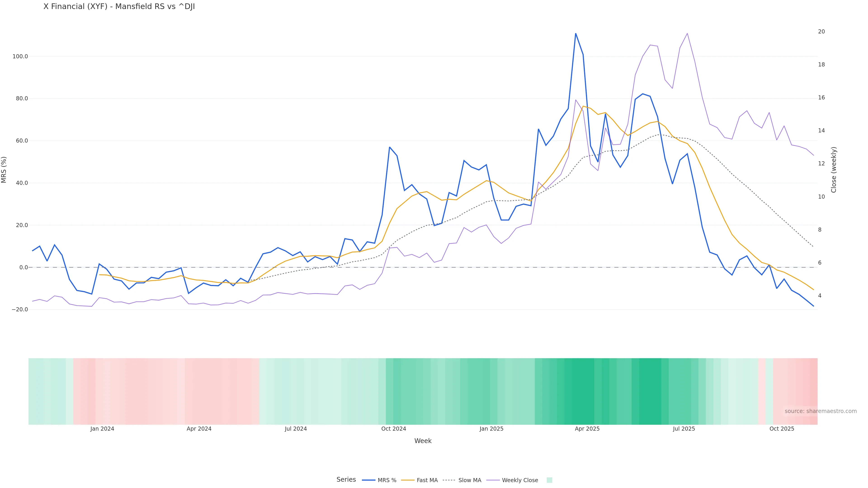The width and height of the screenshot is (868, 488).
Task: Click the "MRS (%)" left axis title
Action: coord(4,170)
